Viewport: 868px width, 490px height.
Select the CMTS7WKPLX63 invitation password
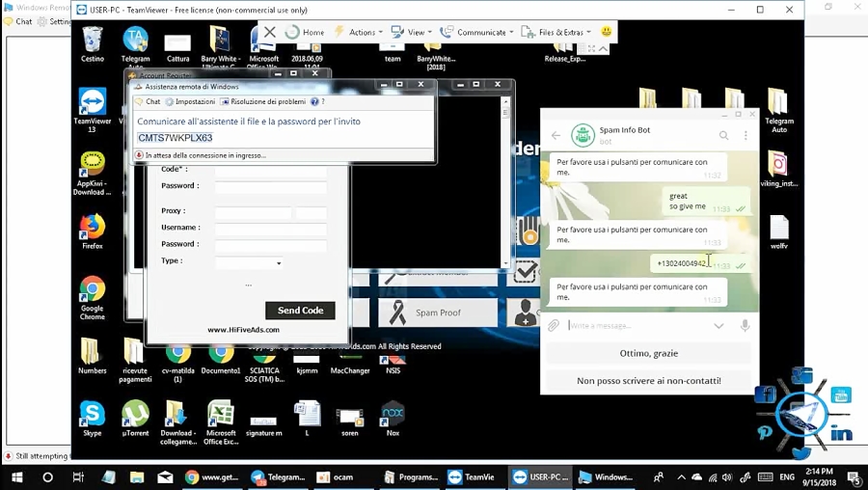click(176, 138)
